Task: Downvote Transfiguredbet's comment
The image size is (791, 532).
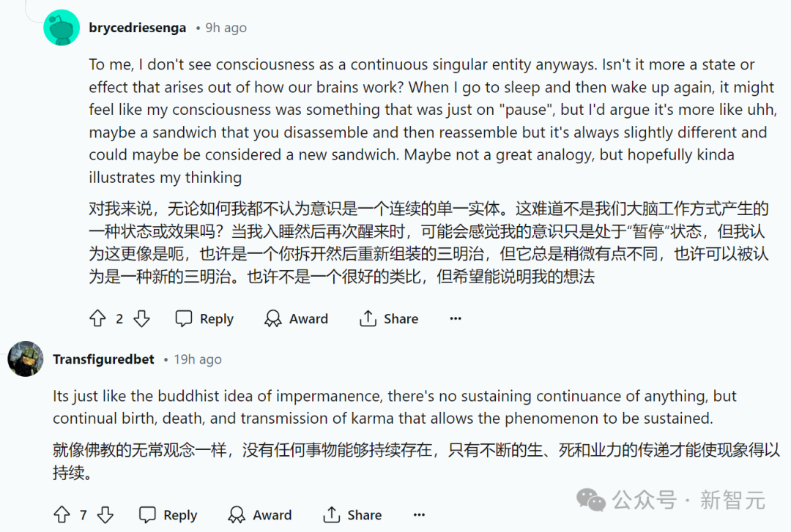Action: [x=105, y=515]
